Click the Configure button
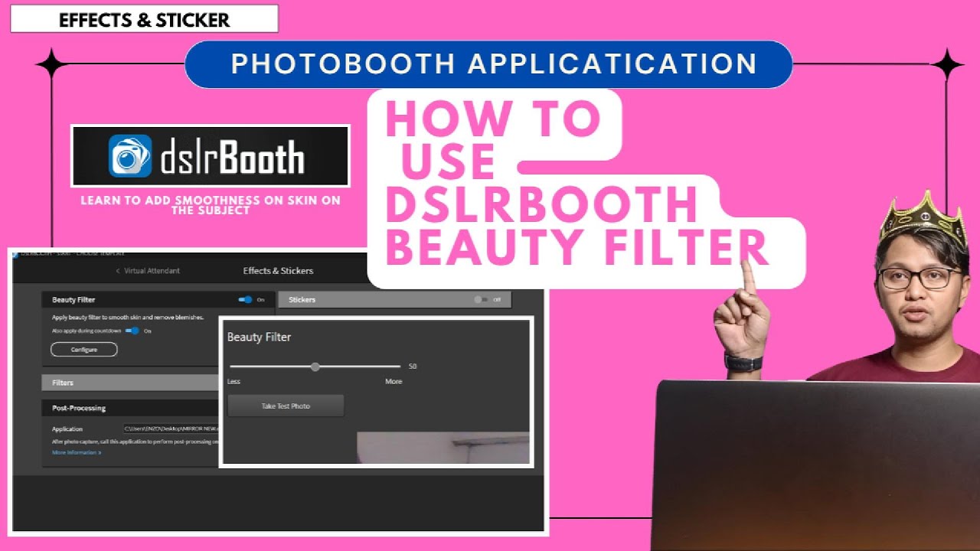This screenshot has height=551, width=980. [x=84, y=350]
